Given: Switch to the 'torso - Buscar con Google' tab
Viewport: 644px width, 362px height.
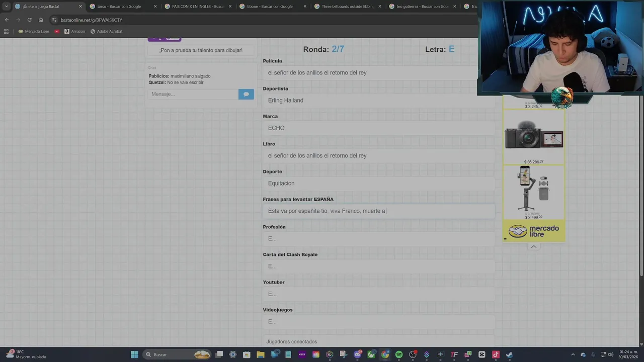Looking at the screenshot, I should point(123,7).
